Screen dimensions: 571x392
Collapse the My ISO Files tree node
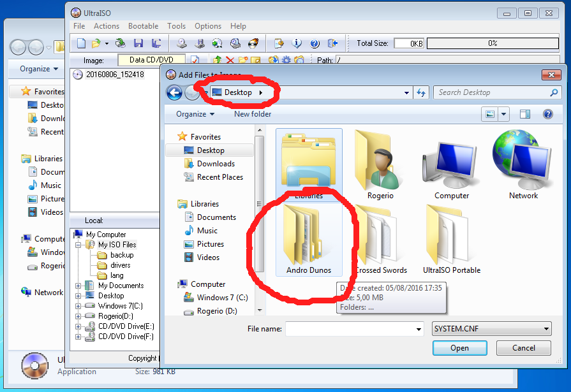(78, 245)
